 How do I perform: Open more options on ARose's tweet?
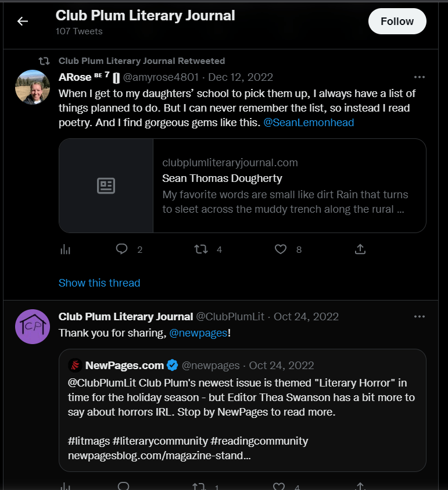point(419,77)
